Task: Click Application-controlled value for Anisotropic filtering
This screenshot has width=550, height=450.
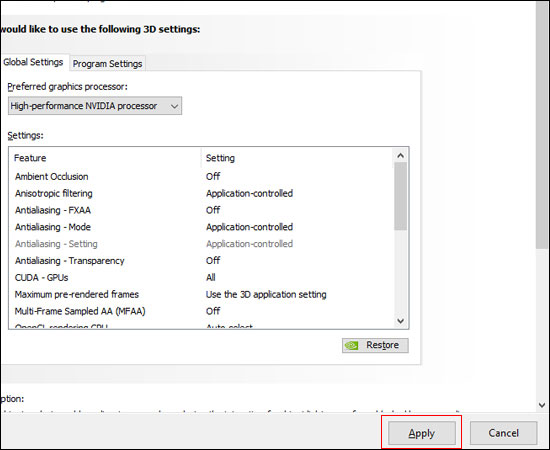Action: click(249, 193)
